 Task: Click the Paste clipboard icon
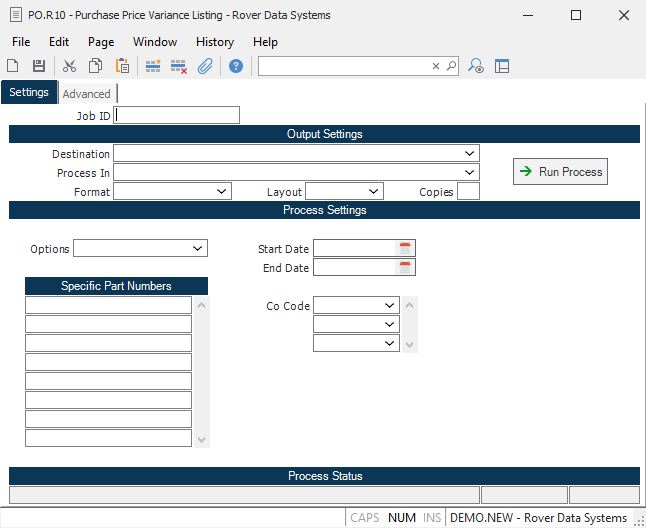[x=122, y=66]
